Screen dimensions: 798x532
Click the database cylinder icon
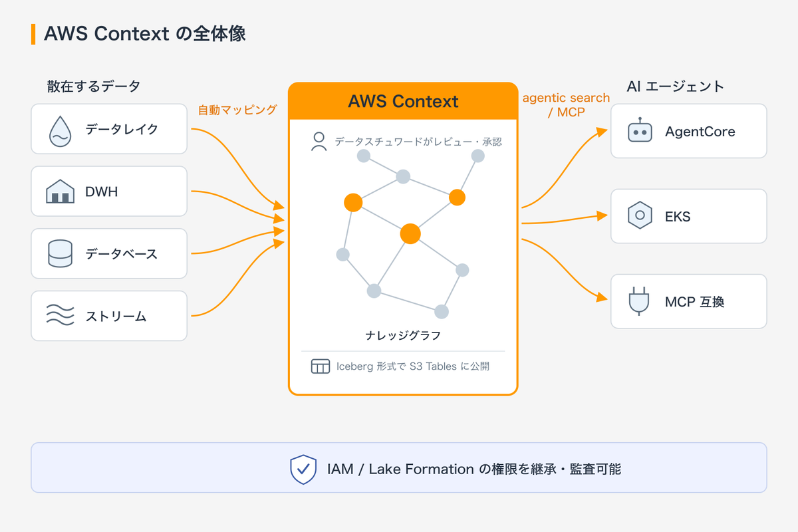60,254
